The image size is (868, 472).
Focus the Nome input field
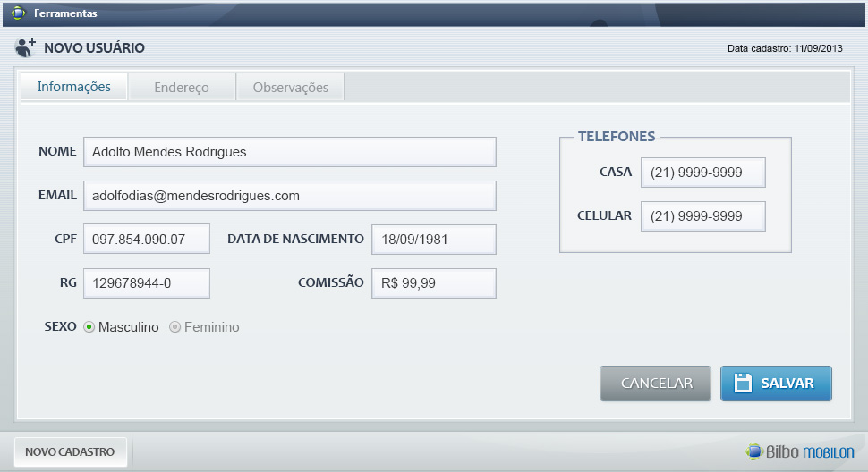click(289, 152)
